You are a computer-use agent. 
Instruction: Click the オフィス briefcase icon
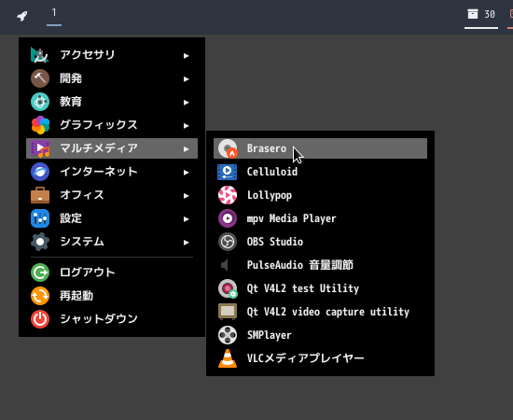(40, 195)
